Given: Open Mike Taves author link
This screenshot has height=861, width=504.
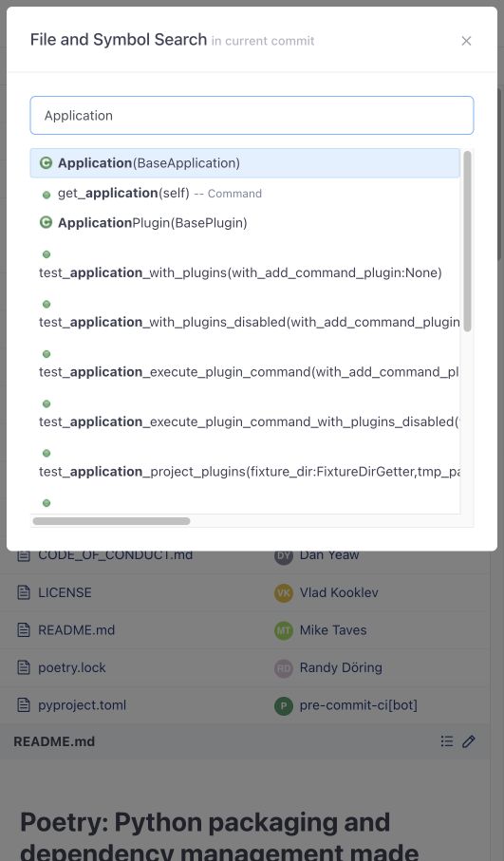Looking at the screenshot, I should pyautogui.click(x=333, y=629).
